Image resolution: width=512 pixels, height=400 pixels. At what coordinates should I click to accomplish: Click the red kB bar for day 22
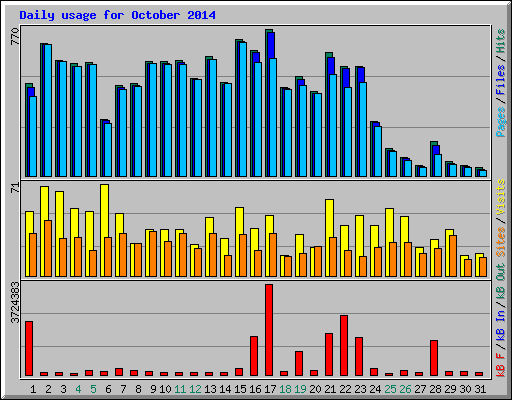[x=344, y=346]
